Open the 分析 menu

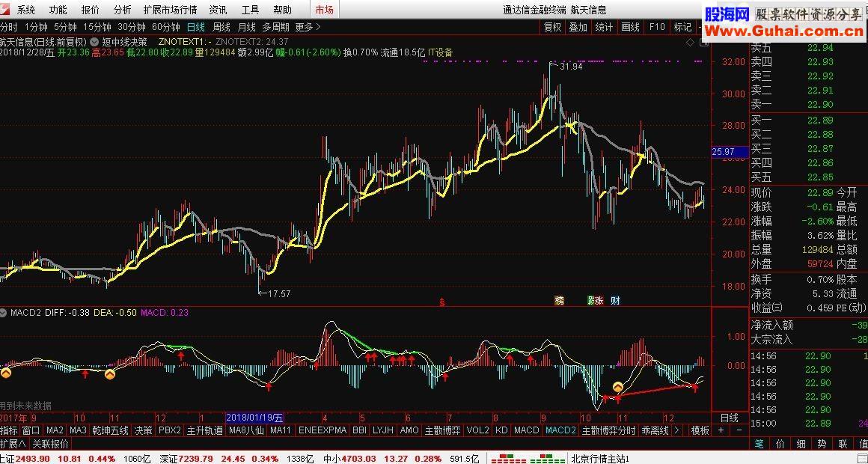coord(122,10)
